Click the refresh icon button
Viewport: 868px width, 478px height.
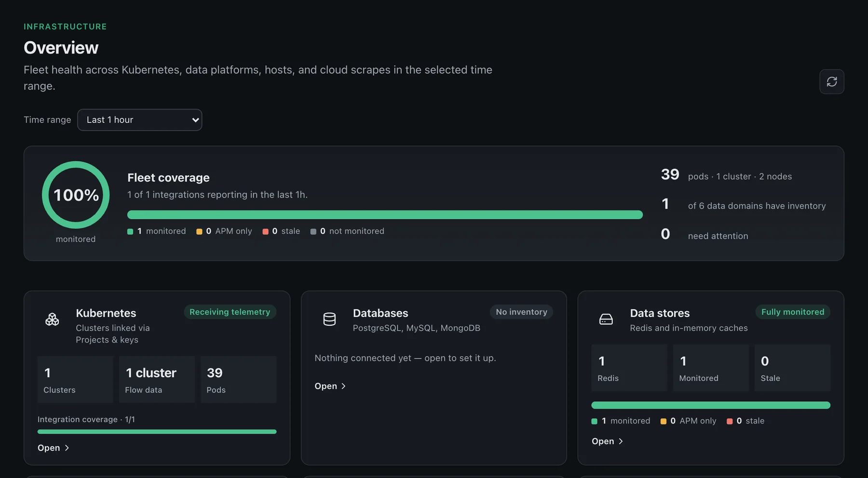[831, 82]
